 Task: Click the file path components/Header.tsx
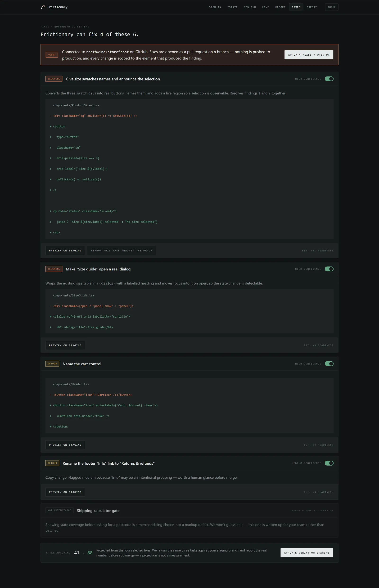tap(71, 384)
